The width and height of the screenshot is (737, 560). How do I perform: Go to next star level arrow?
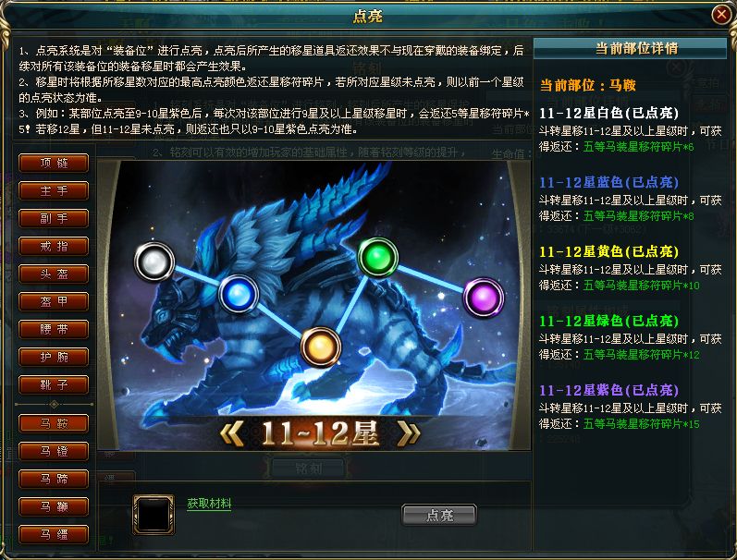coord(408,432)
